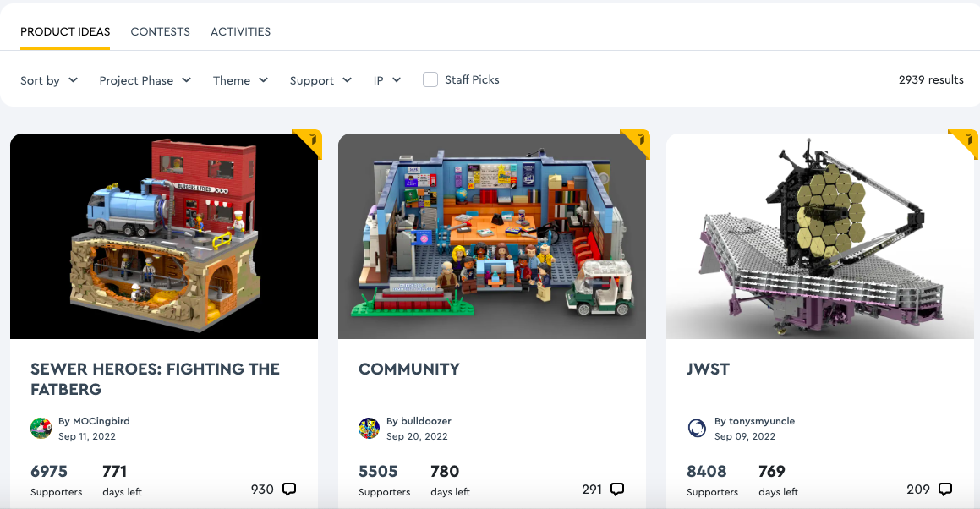Open MOCingbird's avatar icon

click(41, 429)
